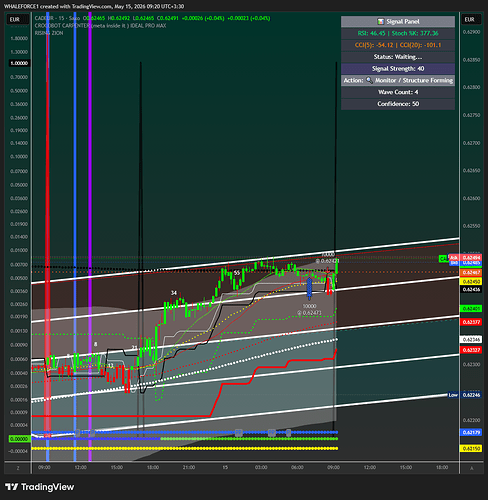This screenshot has width=488, height=500.
Task: Click the 'WHALEFORCE1 created with TradingView.com' caption
Action: pos(94,6)
